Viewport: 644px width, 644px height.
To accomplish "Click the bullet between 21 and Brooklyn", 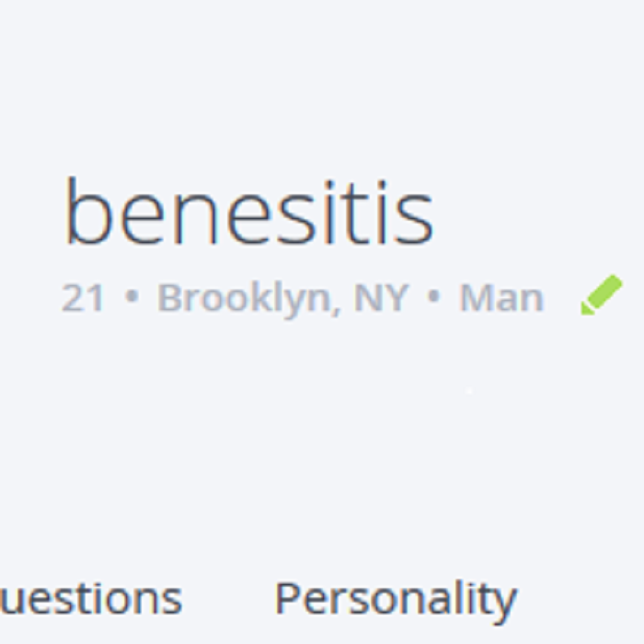I will pos(132,299).
